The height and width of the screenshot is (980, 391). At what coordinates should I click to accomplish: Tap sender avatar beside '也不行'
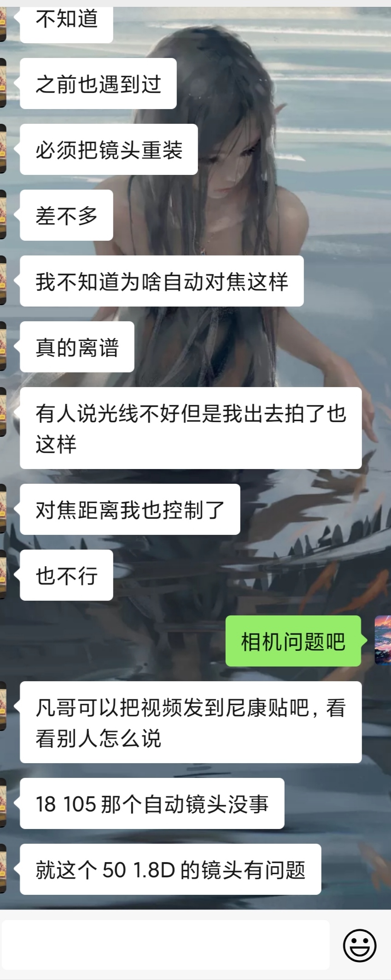point(3,575)
